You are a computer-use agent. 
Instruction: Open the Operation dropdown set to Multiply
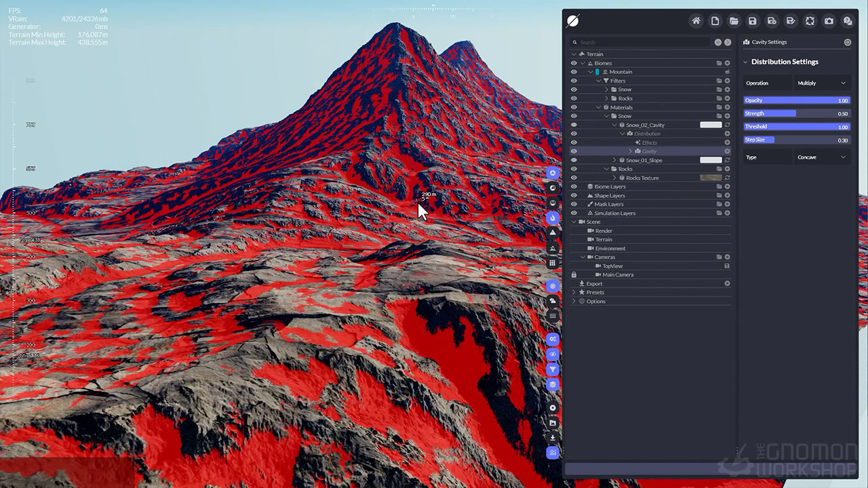pos(821,83)
